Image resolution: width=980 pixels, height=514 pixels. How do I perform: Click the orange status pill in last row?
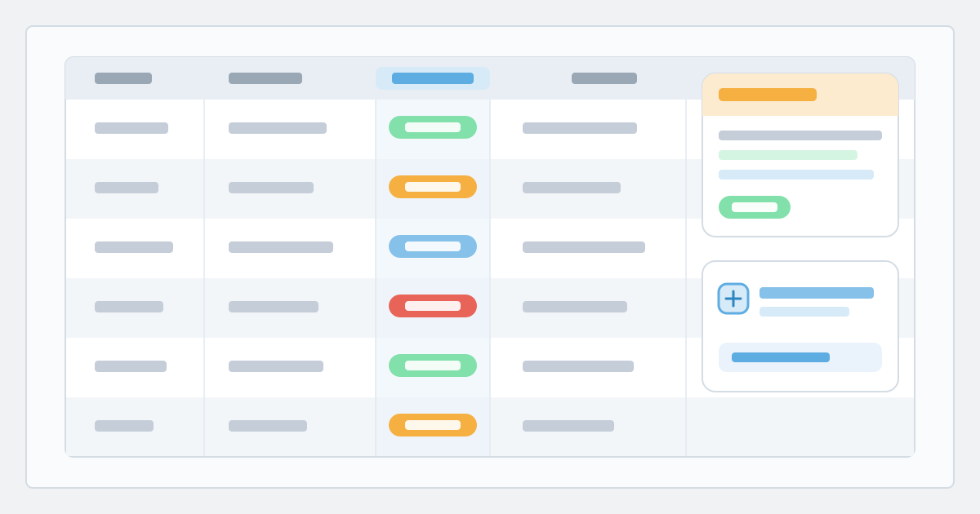[433, 425]
